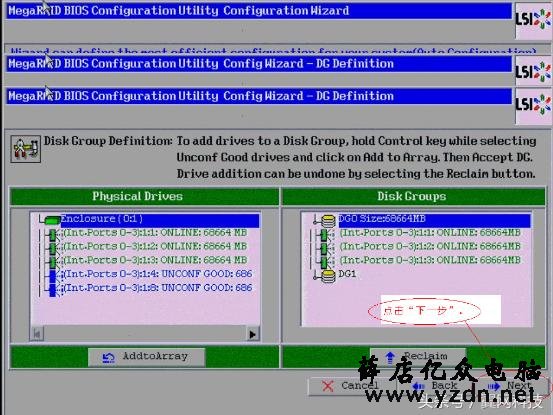Click the Reclaim button
Image resolution: width=553 pixels, height=415 pixels.
[418, 357]
